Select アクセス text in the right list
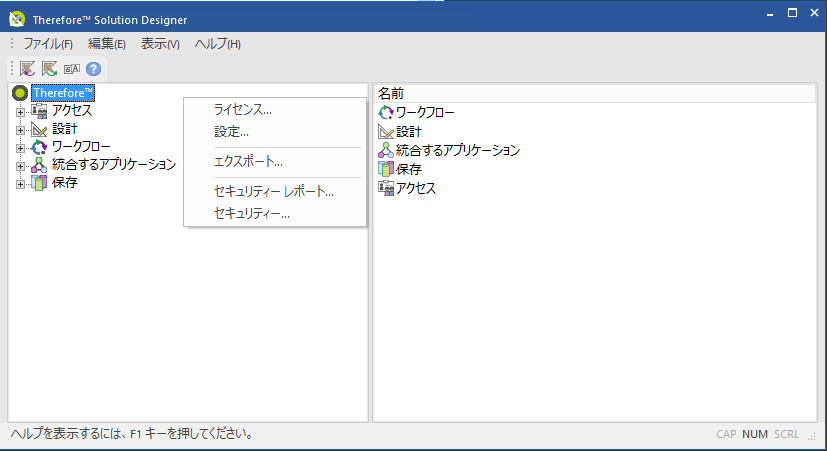 416,188
